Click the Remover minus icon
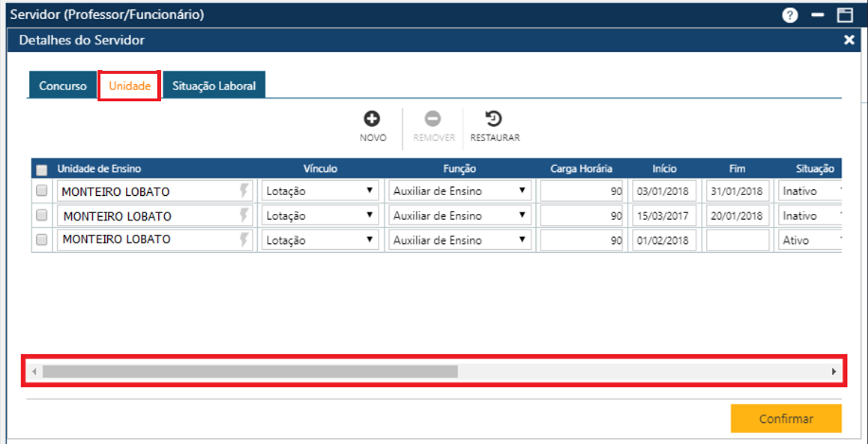The height and width of the screenshot is (444, 868). tap(432, 119)
